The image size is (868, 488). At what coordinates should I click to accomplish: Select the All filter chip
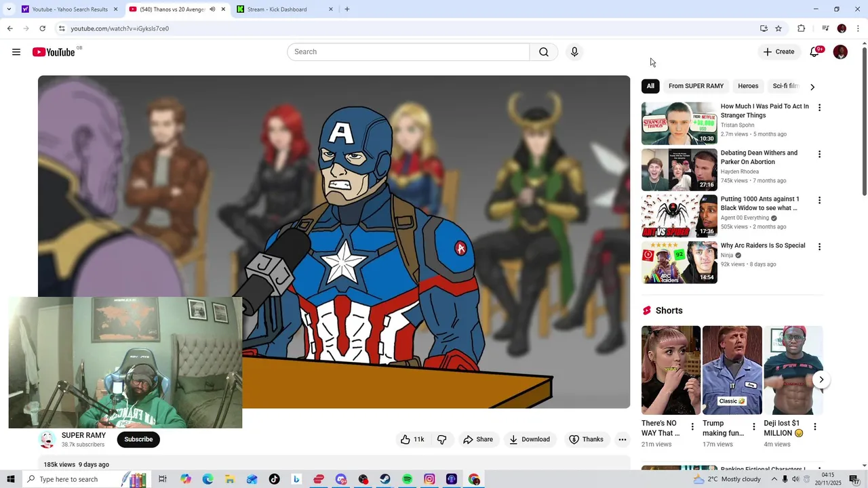650,86
